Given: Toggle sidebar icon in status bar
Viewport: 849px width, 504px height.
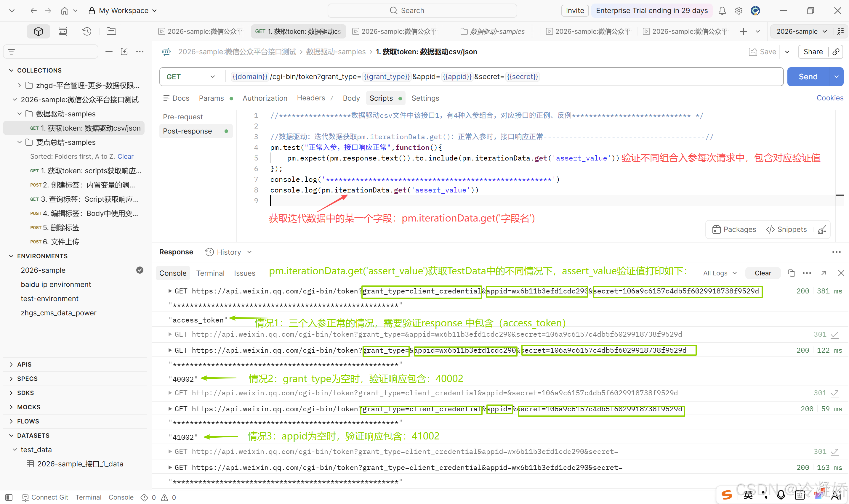Looking at the screenshot, I should tap(9, 497).
